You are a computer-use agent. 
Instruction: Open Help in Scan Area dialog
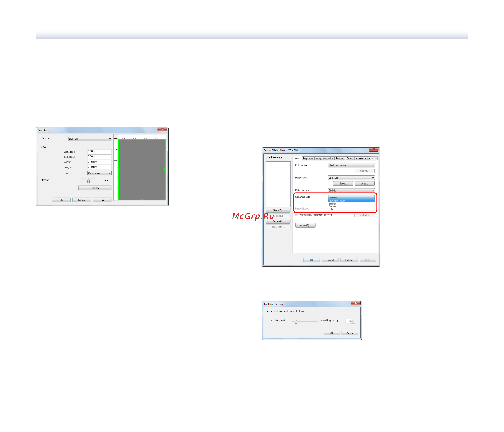point(102,200)
